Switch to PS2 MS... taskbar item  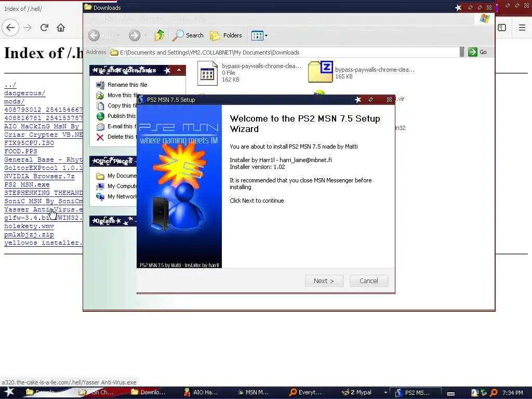pyautogui.click(x=415, y=392)
